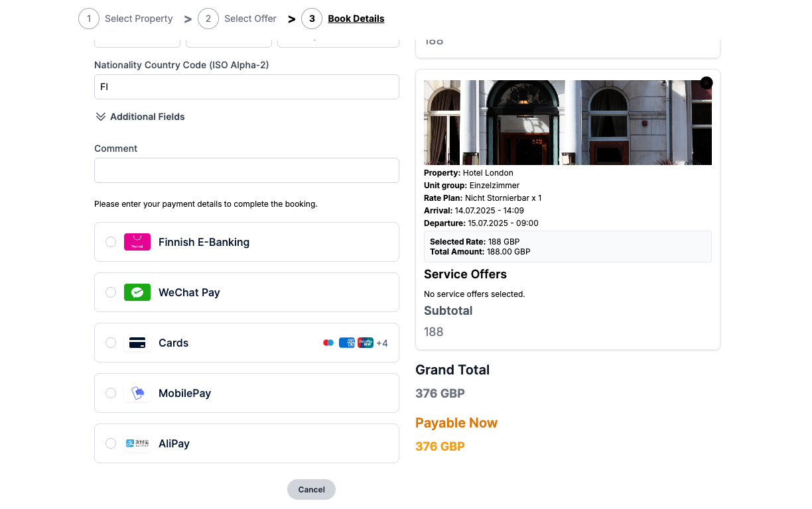Click the gray 376 GBP grand total amount
The height and width of the screenshot is (509, 812).
click(x=440, y=394)
